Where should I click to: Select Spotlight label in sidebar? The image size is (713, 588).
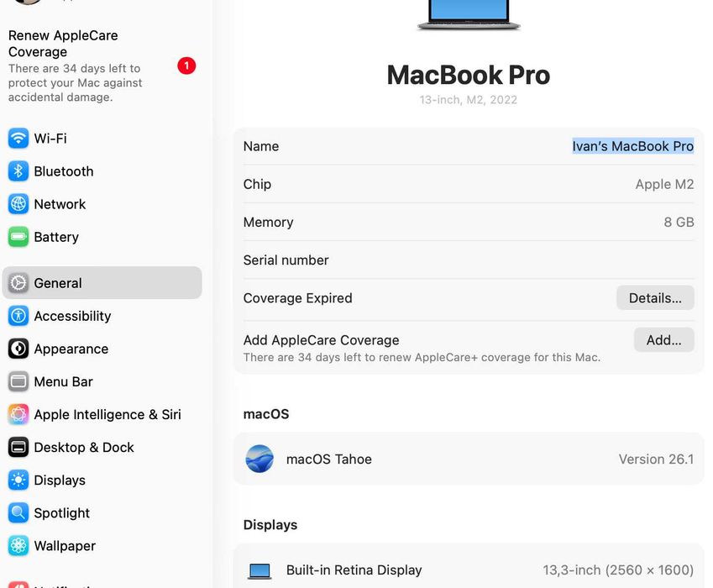tap(62, 513)
